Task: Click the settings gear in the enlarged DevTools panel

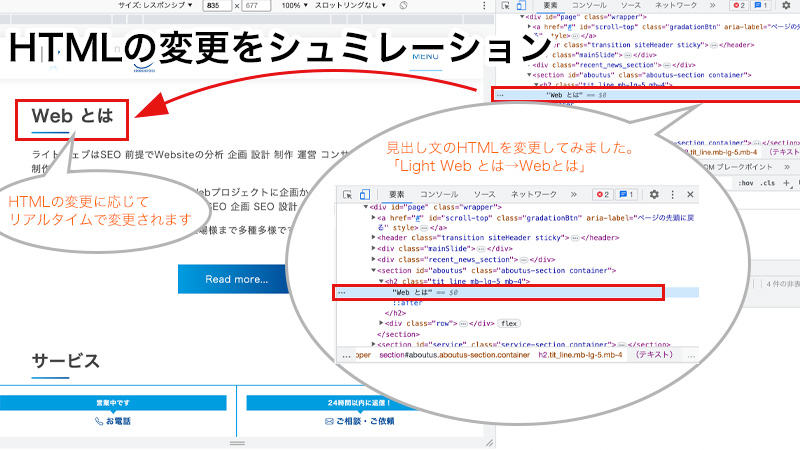Action: [x=654, y=194]
